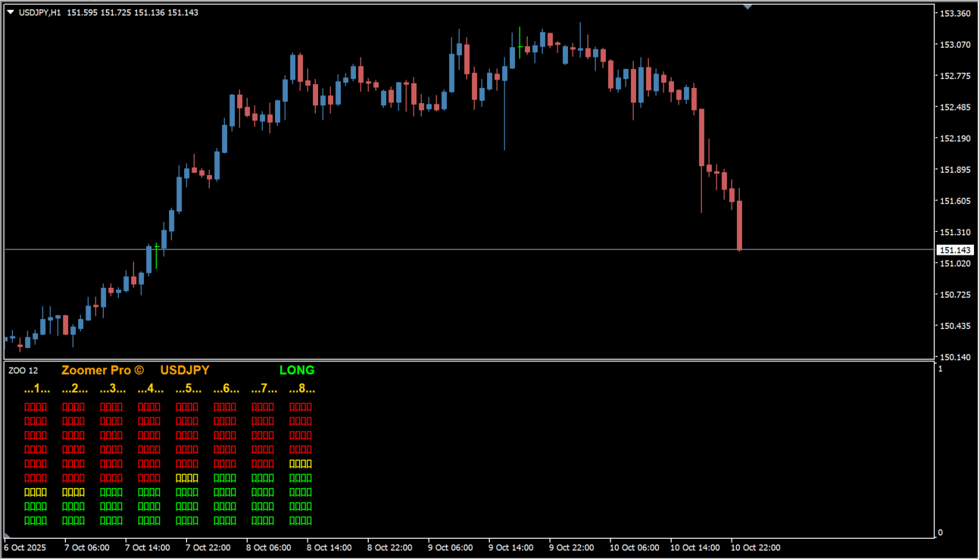Screen dimensions: 980x560
Task: Click bottom green block in column 8
Action: (301, 521)
